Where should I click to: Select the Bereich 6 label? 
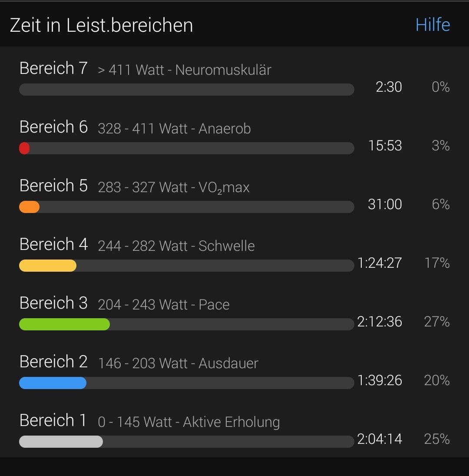click(x=53, y=127)
